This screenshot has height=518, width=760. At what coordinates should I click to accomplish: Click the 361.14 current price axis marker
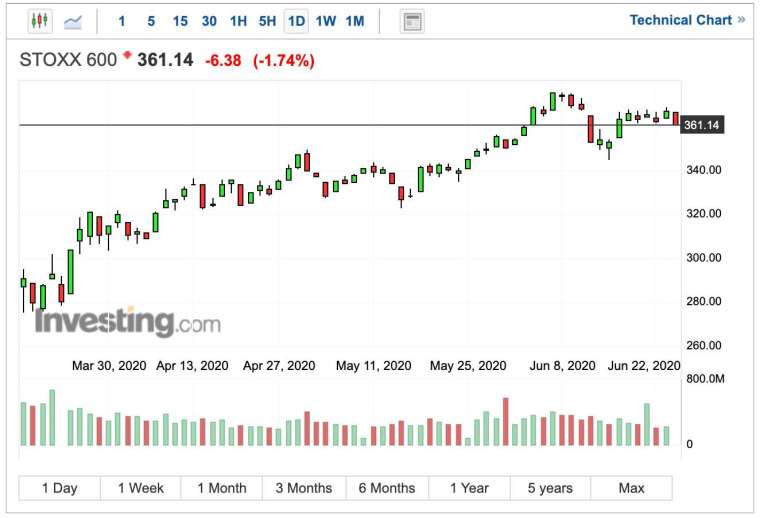[702, 125]
